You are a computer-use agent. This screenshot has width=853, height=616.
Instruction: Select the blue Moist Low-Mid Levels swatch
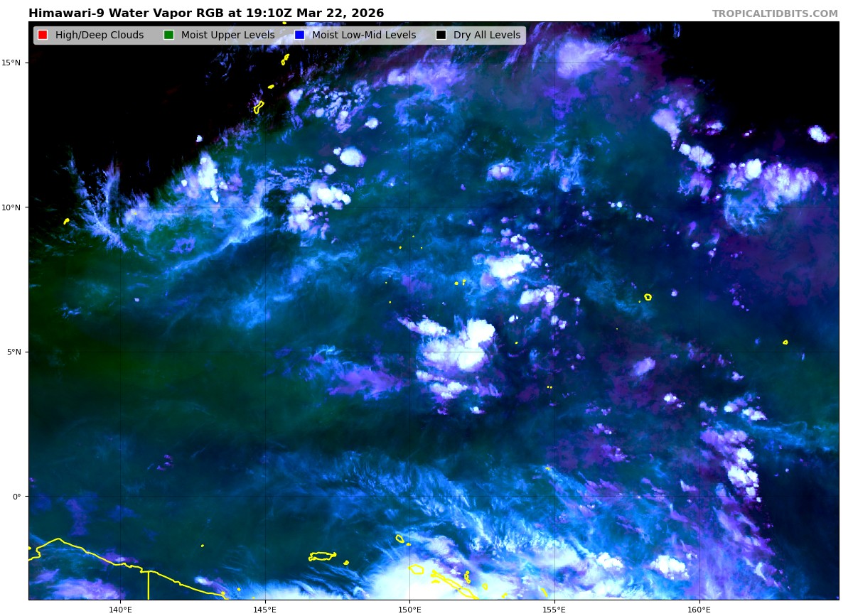point(299,36)
